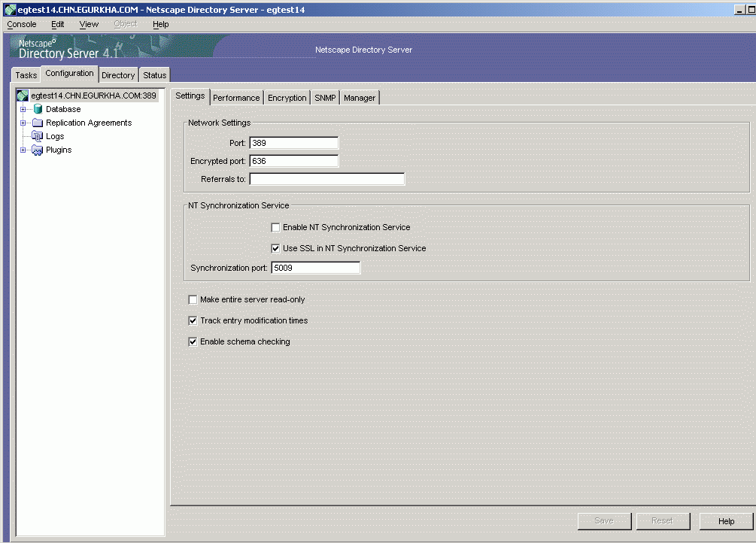This screenshot has width=756, height=543.
Task: Switch to the Tasks tab
Action: point(26,75)
